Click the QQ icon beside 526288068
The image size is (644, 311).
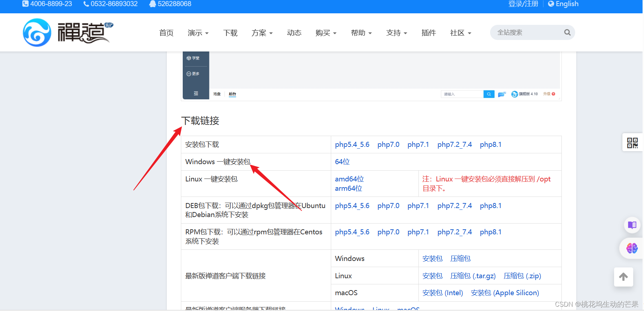[152, 4]
